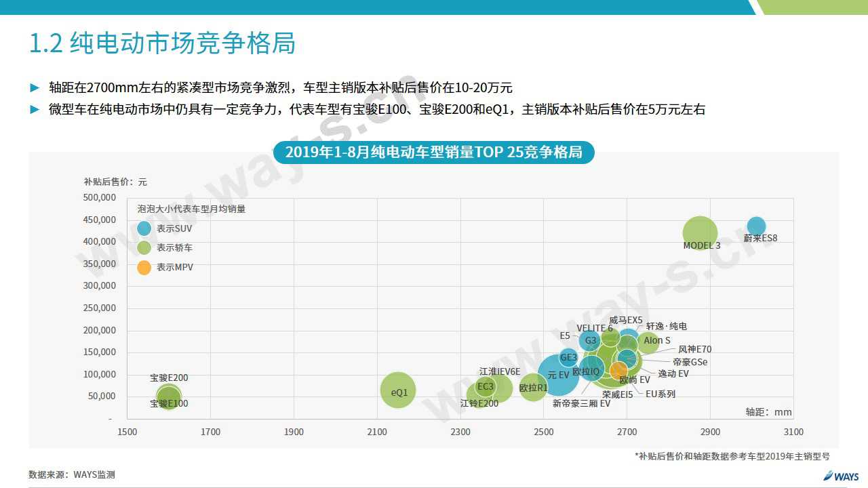Click the legend text 表示SUV
The width and height of the screenshot is (868, 488).
[174, 229]
